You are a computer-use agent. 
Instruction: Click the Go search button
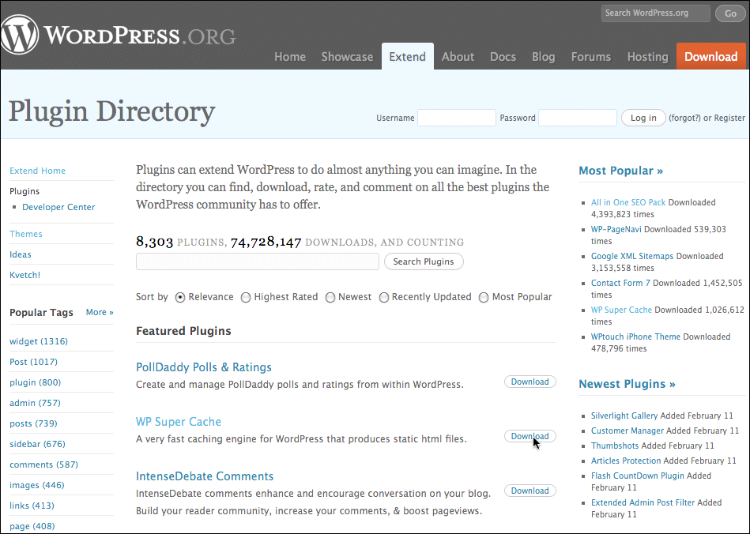point(730,13)
